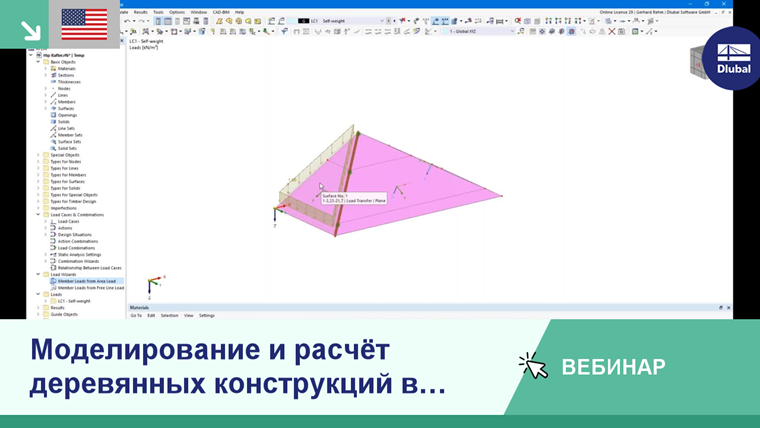Open the Help menu
Screen dimensions: 760x428
[x=239, y=12]
